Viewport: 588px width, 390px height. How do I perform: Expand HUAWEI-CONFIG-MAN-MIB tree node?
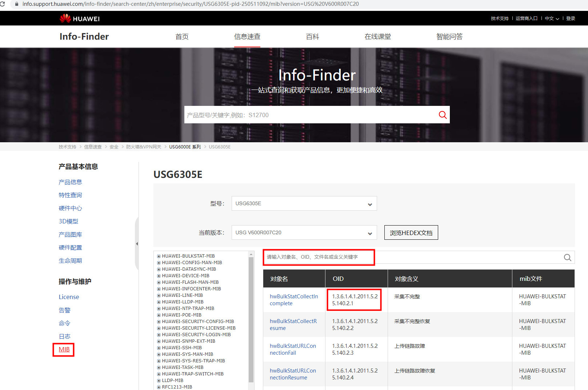[x=159, y=263]
